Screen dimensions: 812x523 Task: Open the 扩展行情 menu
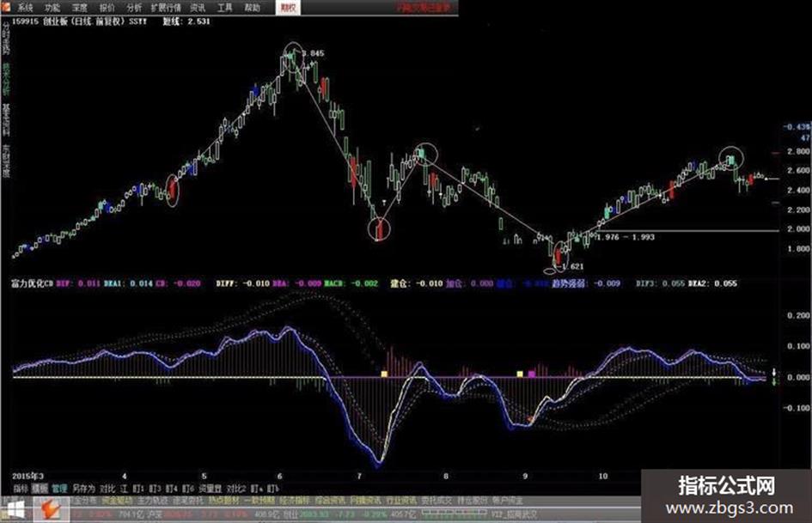[x=166, y=8]
